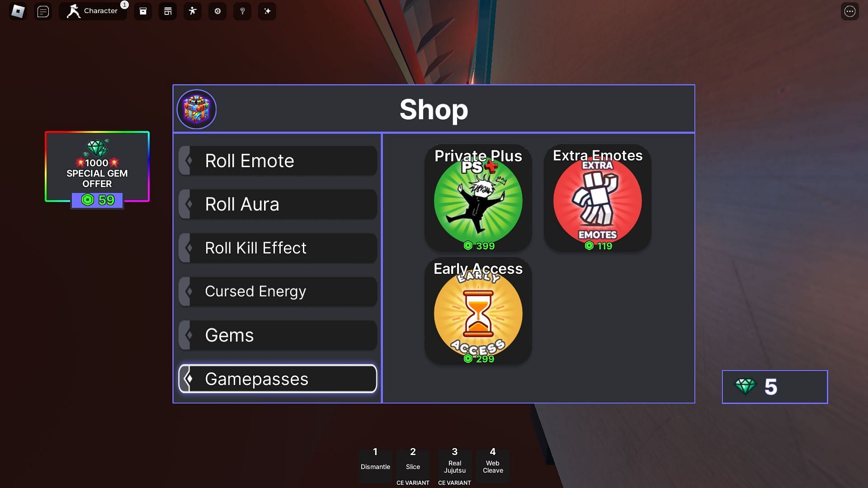View current gem balance display
Viewport: 868px width, 488px height.
[774, 386]
